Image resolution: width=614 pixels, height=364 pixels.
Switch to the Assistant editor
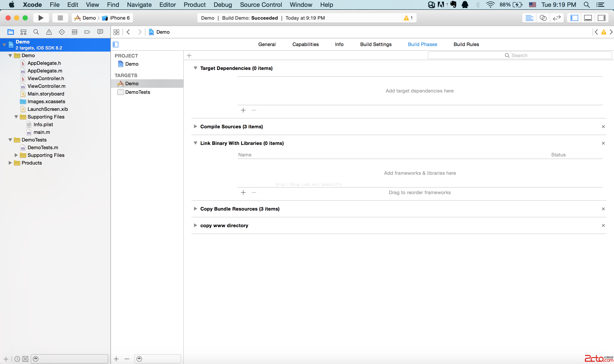tap(543, 18)
